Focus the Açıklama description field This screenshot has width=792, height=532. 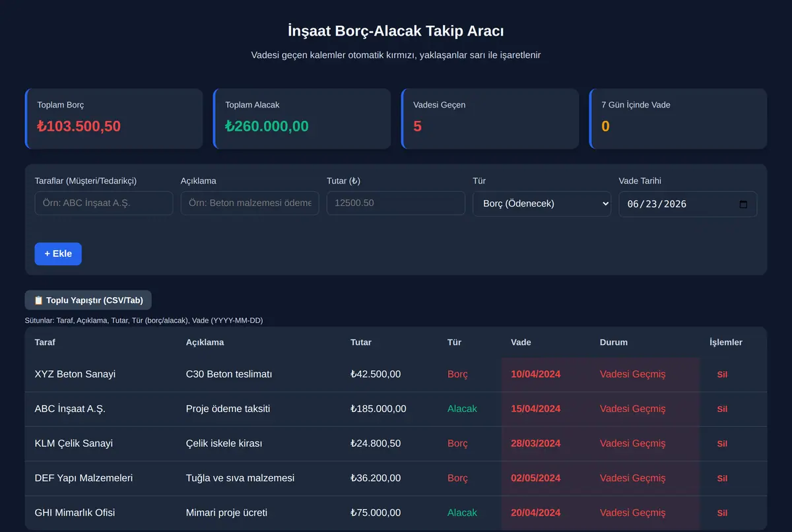[250, 203]
